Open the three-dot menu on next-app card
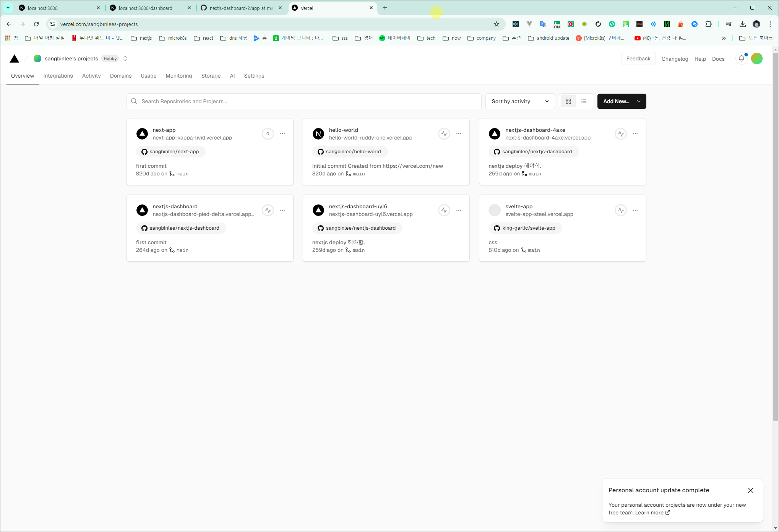Viewport: 779px width, 532px height. coord(282,134)
